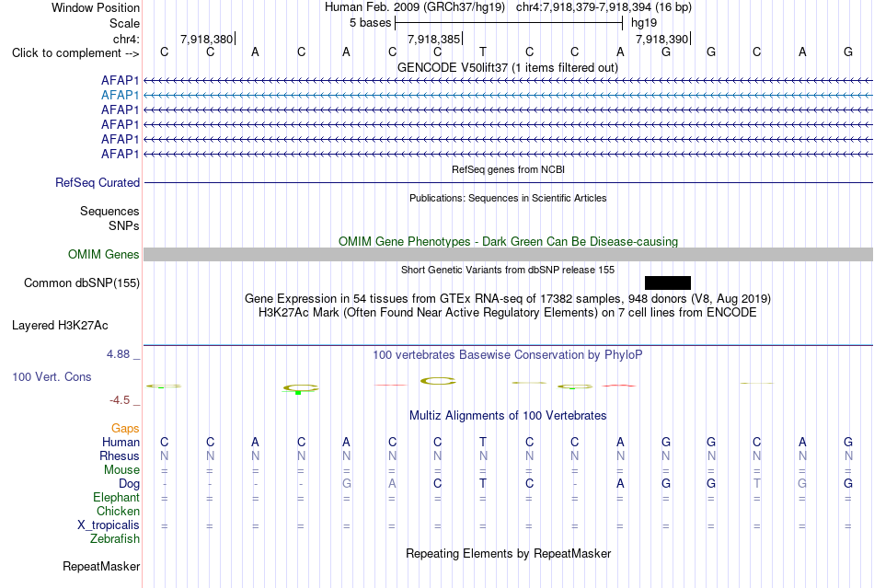874x588 pixels.
Task: Click the OMIM Genes label
Action: [x=104, y=255]
